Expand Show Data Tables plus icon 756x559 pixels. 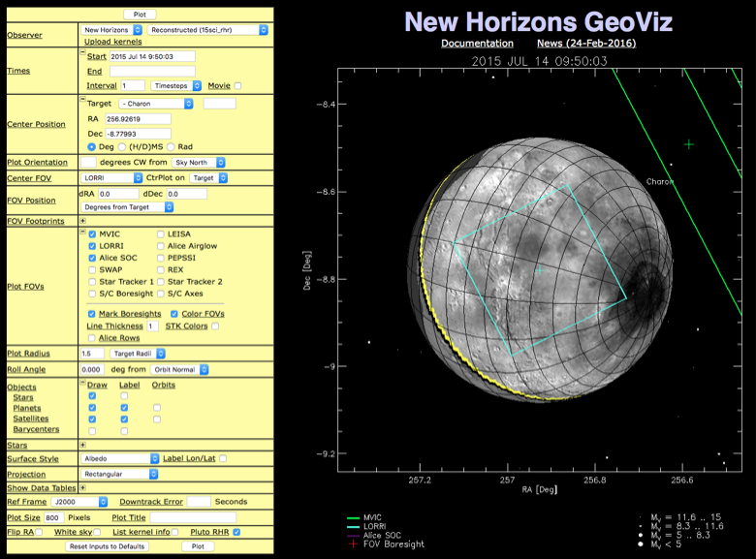[x=82, y=488]
